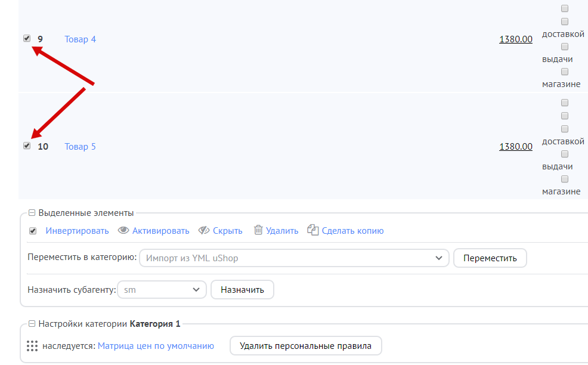Open Матрица цен по умолчанию link

coord(156,346)
